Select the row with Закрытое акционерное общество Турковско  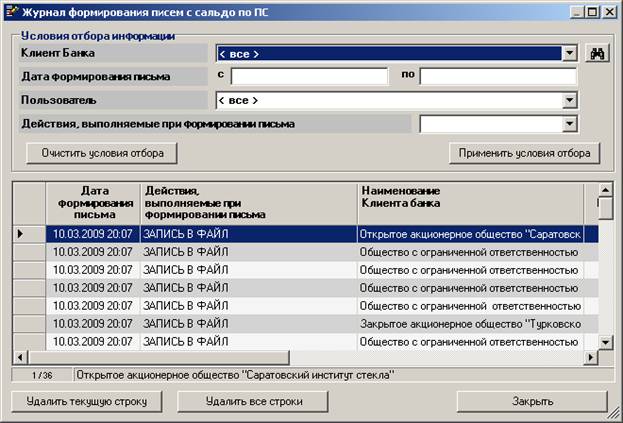[470, 324]
